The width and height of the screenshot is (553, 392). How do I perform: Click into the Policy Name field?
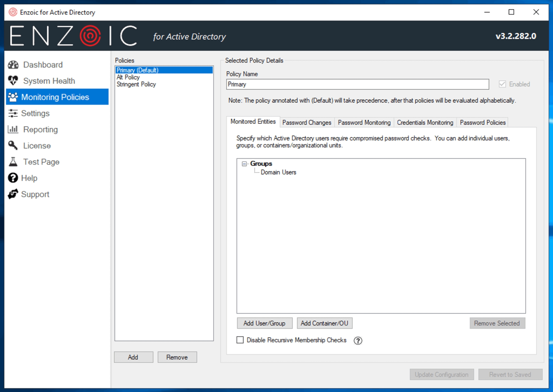point(357,84)
